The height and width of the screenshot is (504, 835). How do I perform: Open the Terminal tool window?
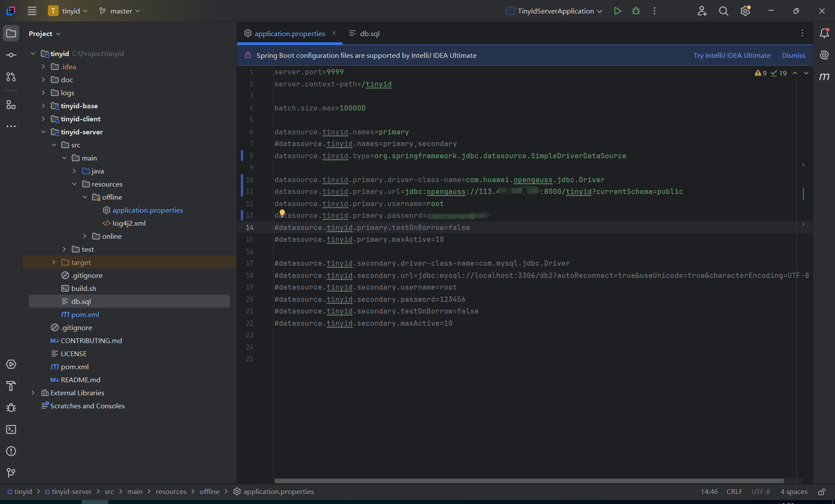[x=11, y=430]
